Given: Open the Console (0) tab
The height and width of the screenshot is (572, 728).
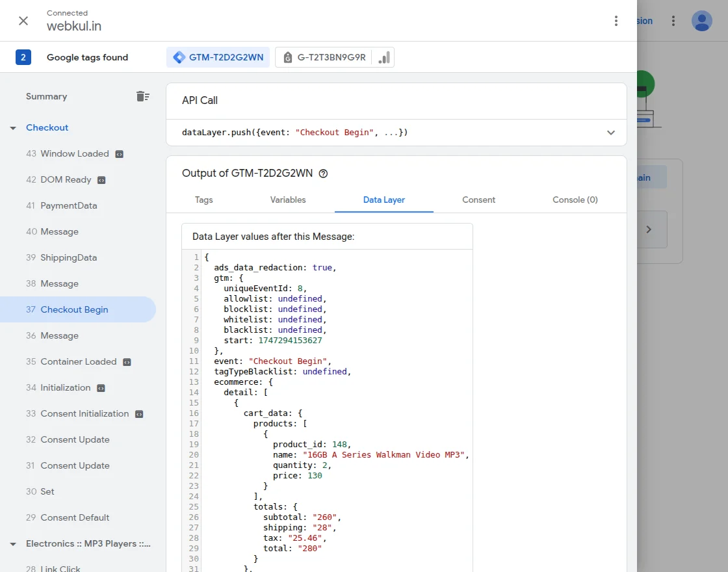Looking at the screenshot, I should [x=575, y=200].
